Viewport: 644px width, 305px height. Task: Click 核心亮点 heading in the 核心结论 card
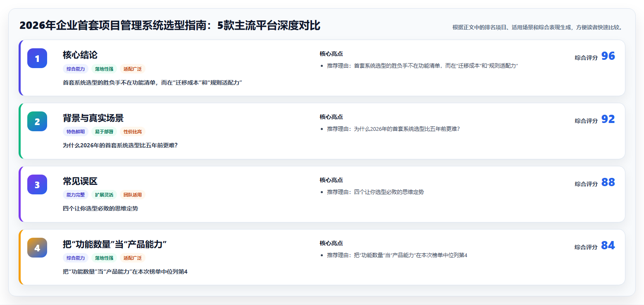[331, 54]
